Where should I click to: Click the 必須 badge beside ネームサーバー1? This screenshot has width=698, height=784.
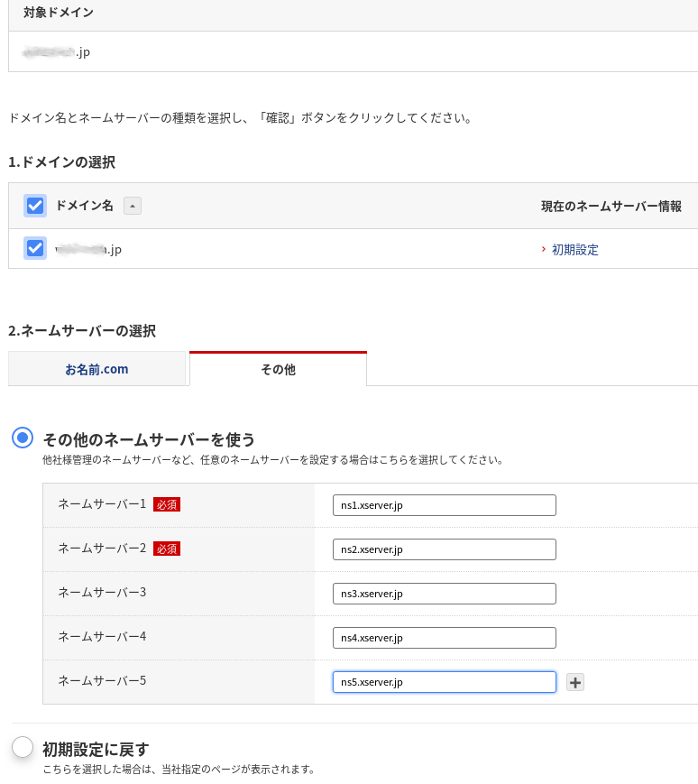pyautogui.click(x=167, y=504)
